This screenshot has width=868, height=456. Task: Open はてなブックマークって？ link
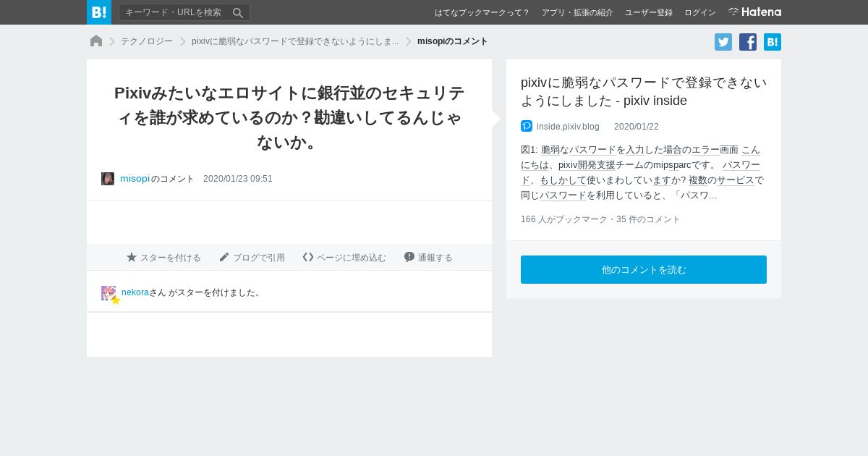coord(482,12)
